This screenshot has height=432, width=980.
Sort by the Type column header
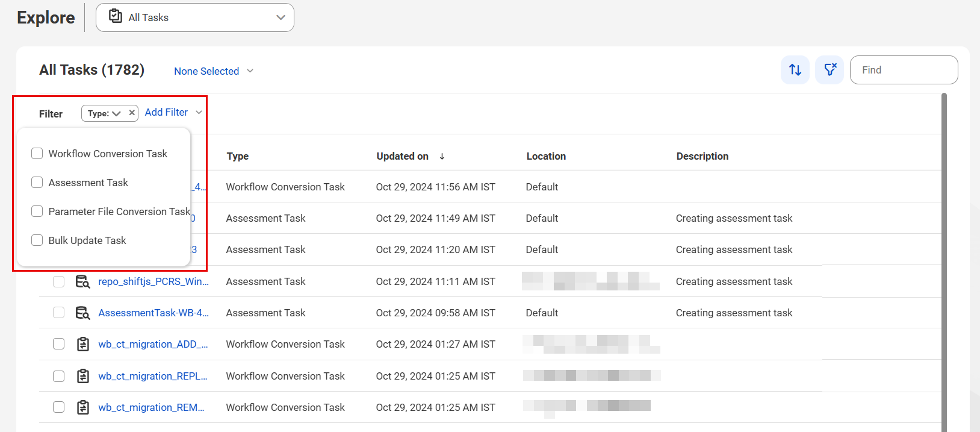point(238,156)
